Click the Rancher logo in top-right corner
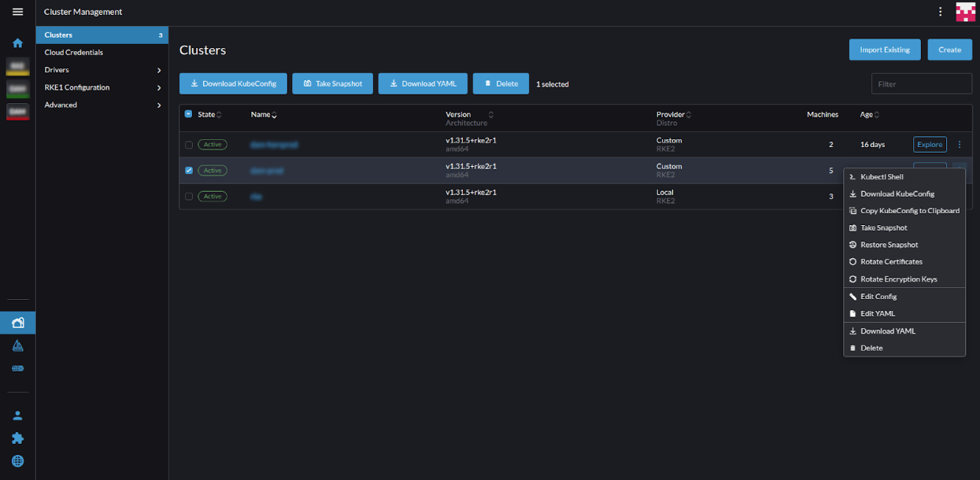980x480 pixels. (966, 12)
